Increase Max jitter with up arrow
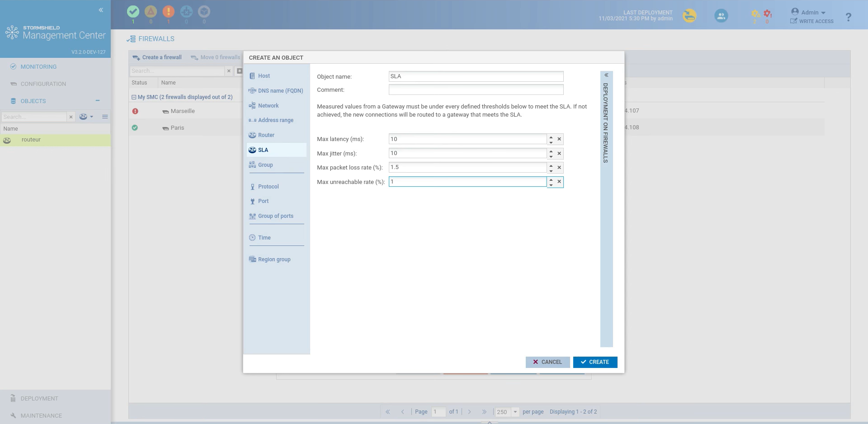 (551, 151)
